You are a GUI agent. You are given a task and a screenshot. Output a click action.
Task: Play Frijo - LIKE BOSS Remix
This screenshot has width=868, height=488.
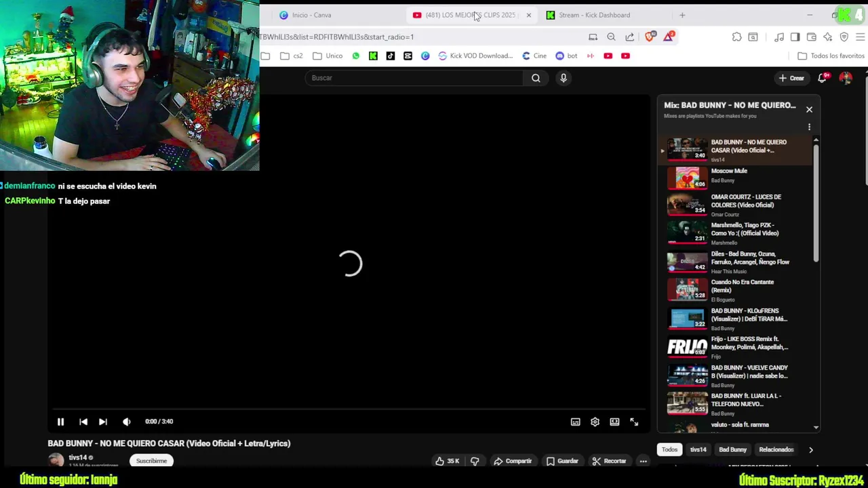coord(736,346)
